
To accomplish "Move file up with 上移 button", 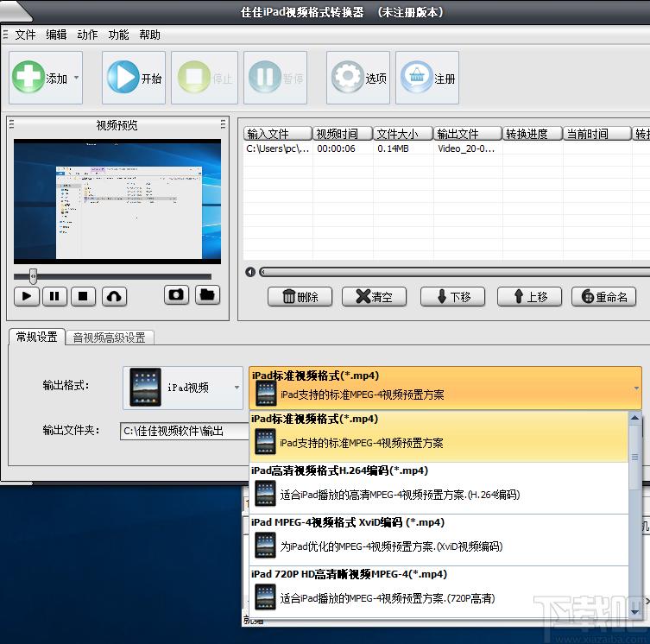I will pyautogui.click(x=529, y=296).
